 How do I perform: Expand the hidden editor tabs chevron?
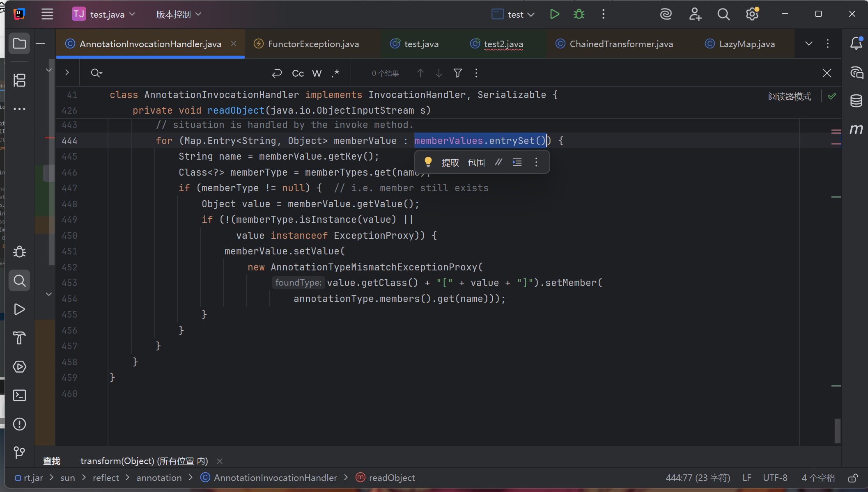808,43
